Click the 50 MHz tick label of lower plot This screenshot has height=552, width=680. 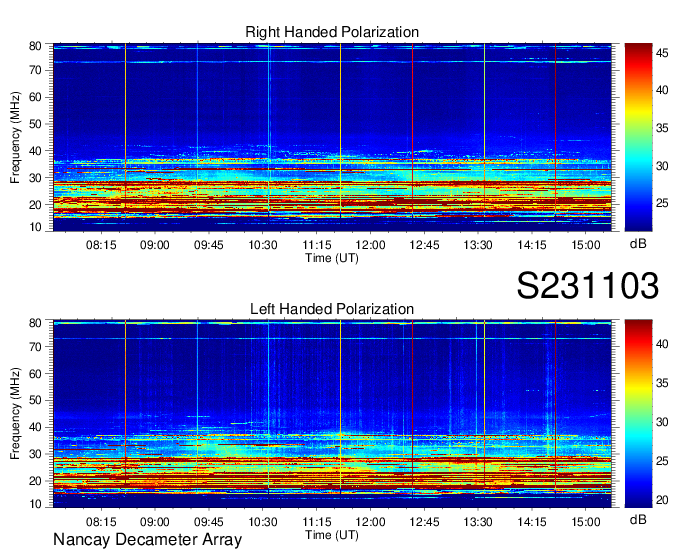tap(35, 400)
